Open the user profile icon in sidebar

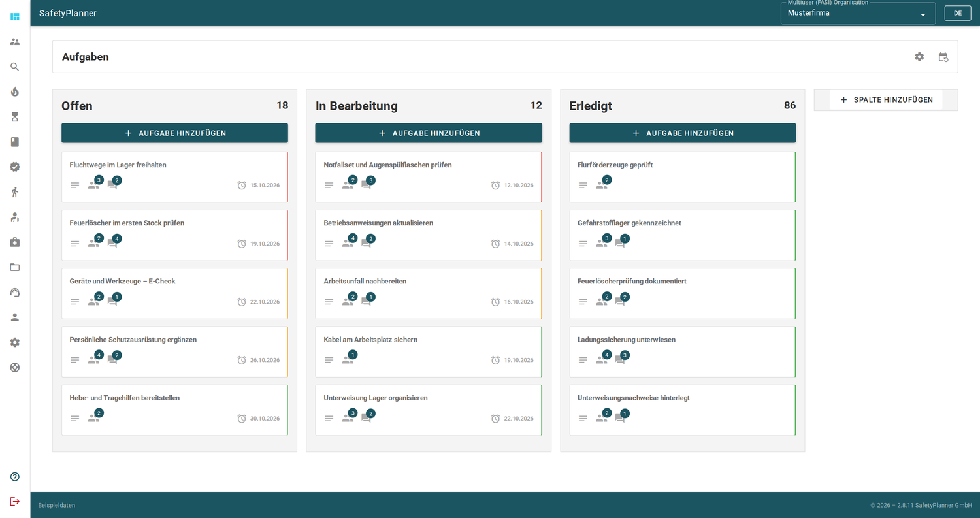(x=15, y=317)
